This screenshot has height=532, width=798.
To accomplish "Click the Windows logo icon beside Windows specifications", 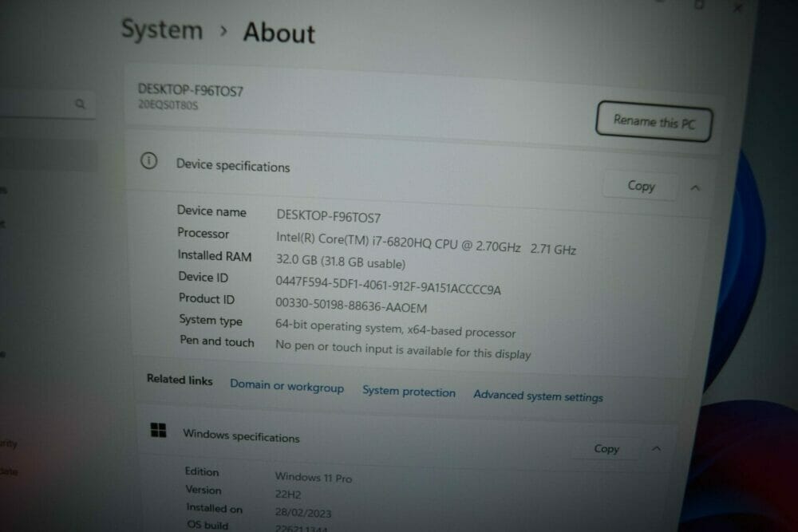I will pos(158,430).
